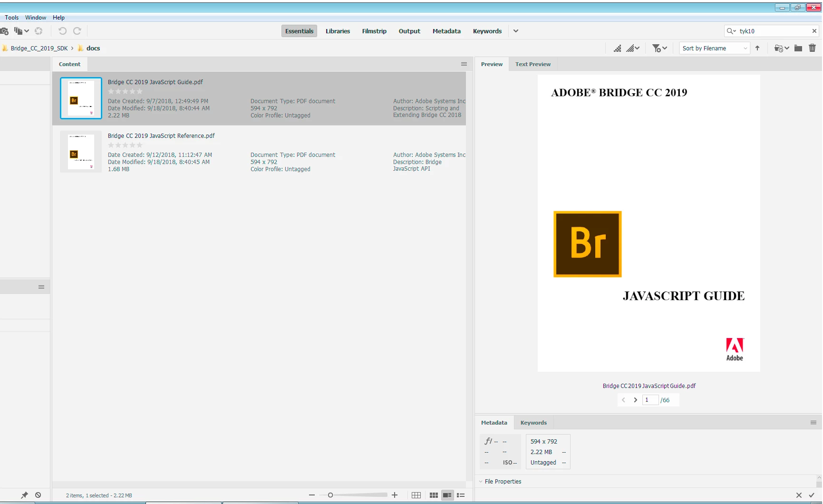Collapse the File Properties section
The width and height of the screenshot is (823, 504).
click(x=481, y=482)
